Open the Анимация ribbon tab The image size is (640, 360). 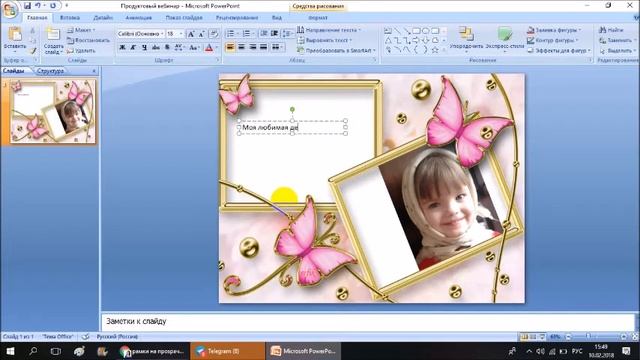138,18
